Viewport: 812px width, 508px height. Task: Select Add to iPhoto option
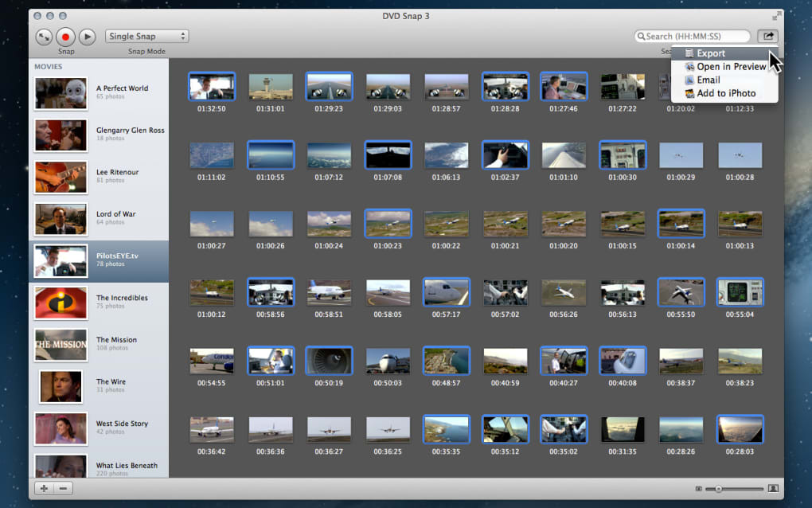[725, 93]
